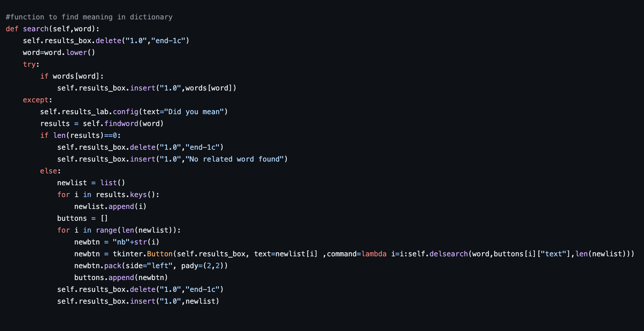This screenshot has width=644, height=331.
Task: Click the 'tkinter.Button' constructor text
Action: tap(143, 254)
